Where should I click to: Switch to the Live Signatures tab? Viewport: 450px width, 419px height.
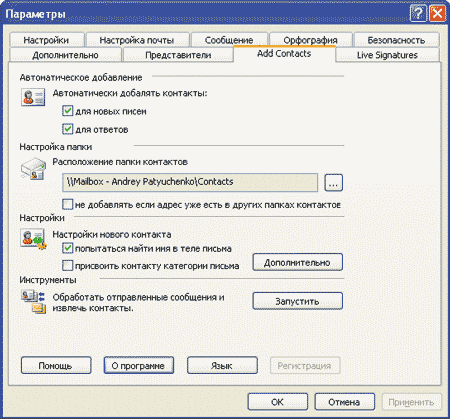point(388,55)
